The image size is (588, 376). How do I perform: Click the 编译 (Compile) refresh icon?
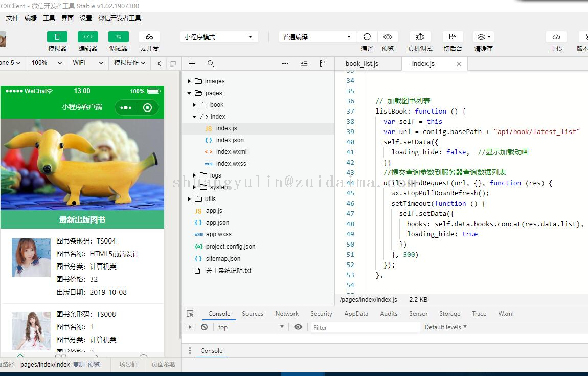tap(367, 37)
